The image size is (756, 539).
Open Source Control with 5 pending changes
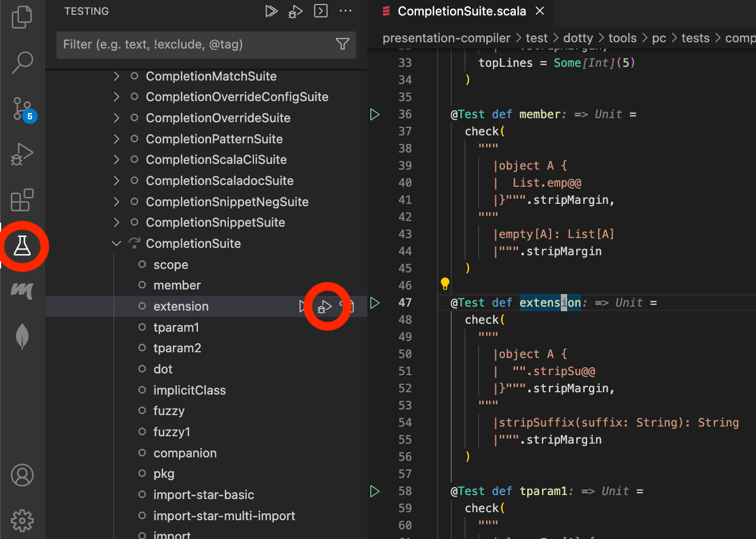22,108
